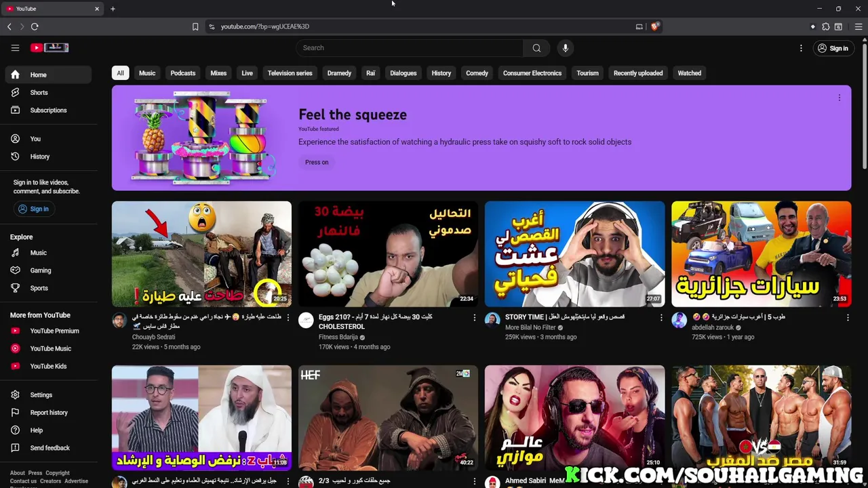Click the Brave shields icon

[x=654, y=26]
